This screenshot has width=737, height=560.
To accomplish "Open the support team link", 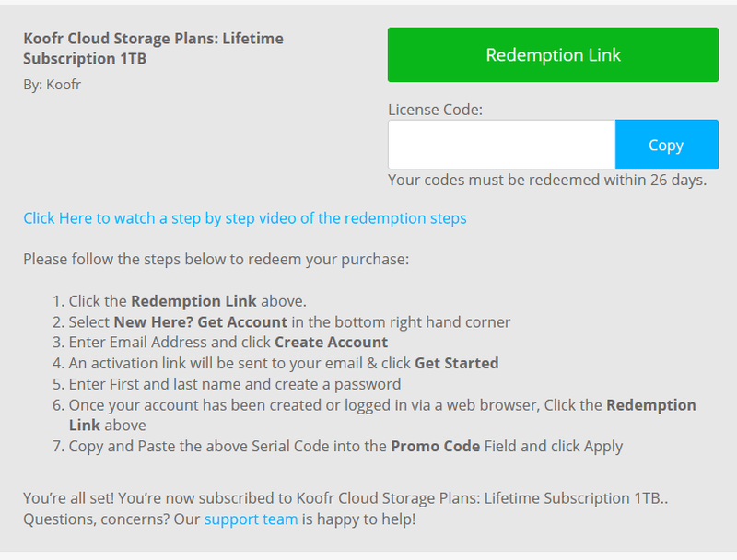I will [251, 519].
